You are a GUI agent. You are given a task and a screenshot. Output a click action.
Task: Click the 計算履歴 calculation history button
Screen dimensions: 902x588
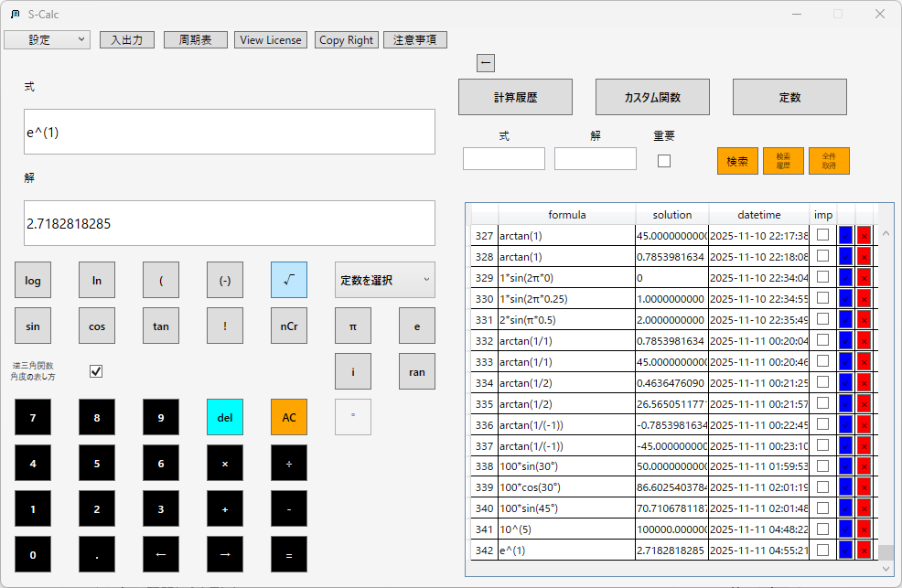click(515, 96)
